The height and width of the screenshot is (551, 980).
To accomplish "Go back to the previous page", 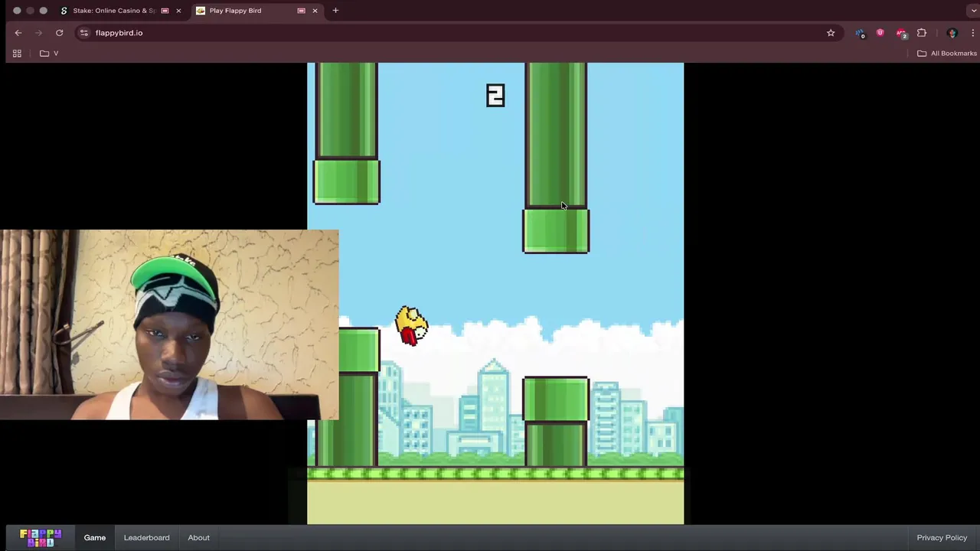I will (18, 33).
